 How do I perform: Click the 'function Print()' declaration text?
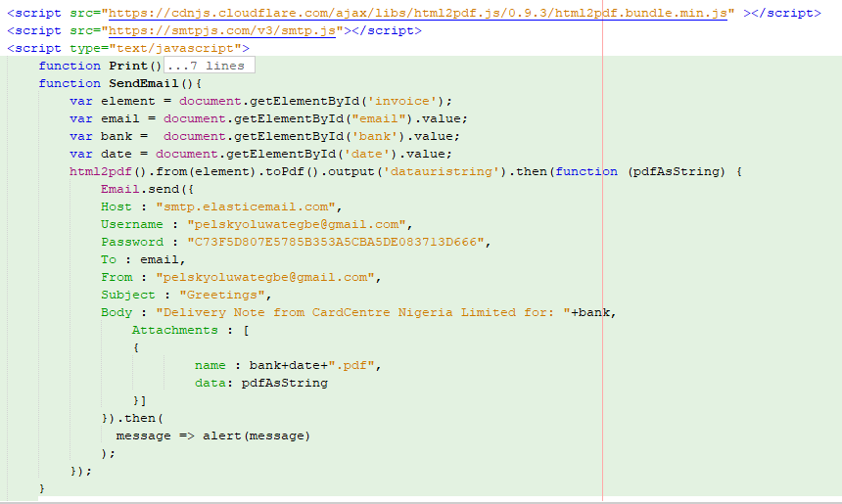(100, 66)
